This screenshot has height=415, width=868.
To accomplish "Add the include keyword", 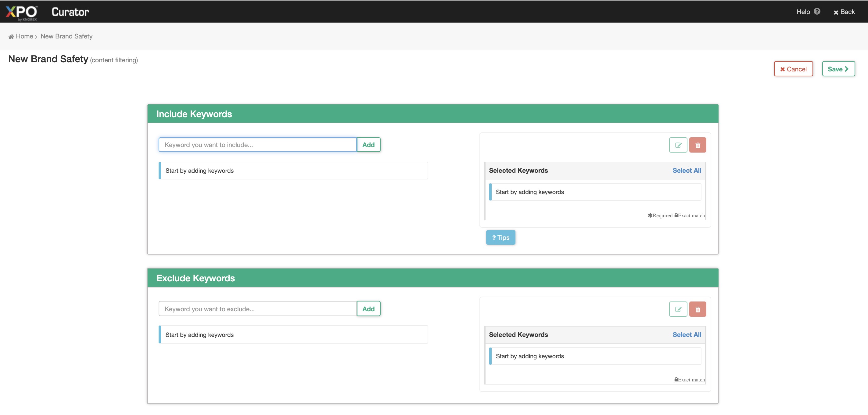I will coord(368,145).
